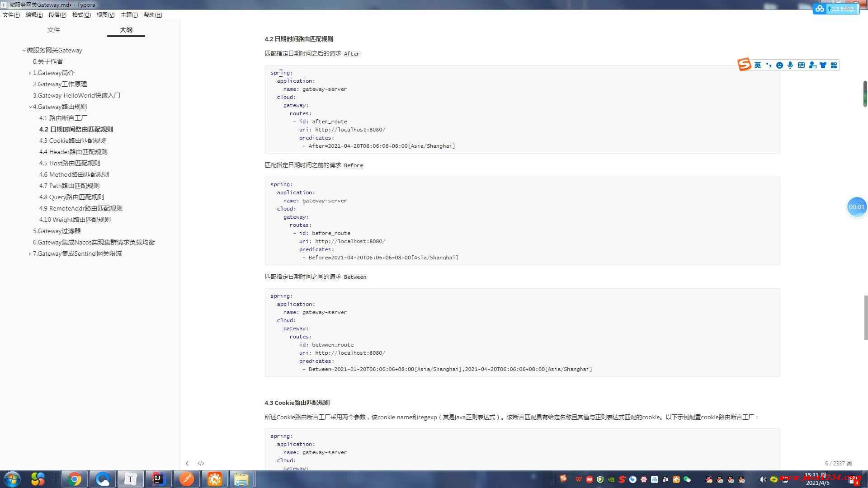Toggle Sogou English/Chinese mode button

click(758, 65)
